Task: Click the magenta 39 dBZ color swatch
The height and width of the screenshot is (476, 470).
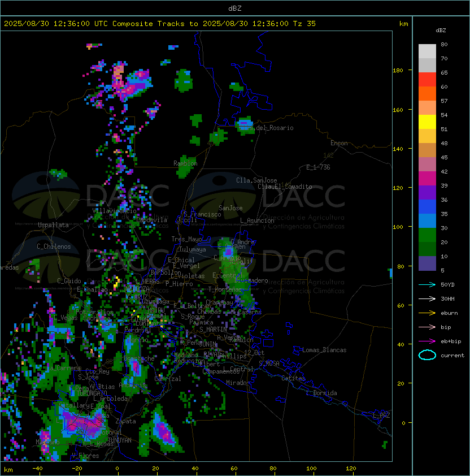Action: (x=427, y=179)
